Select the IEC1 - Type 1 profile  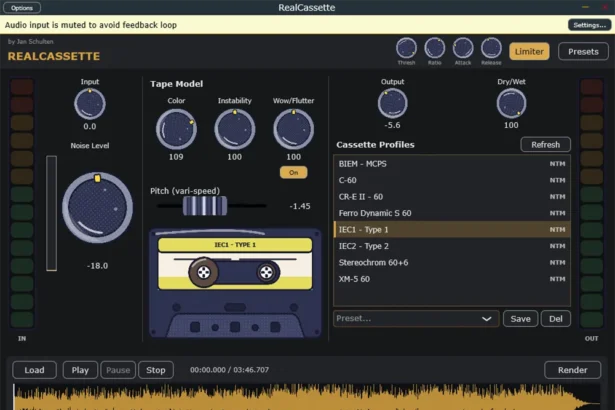(x=452, y=230)
